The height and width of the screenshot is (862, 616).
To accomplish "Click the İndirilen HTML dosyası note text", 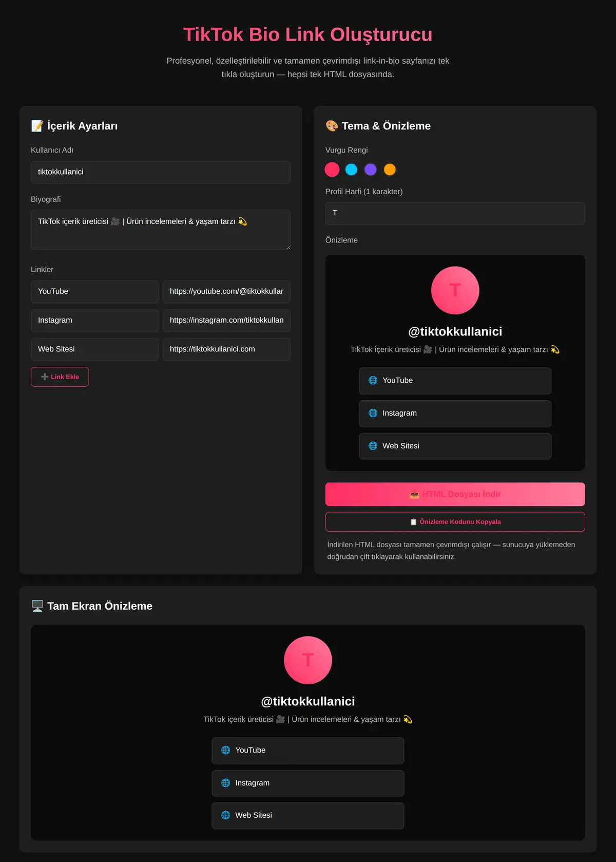I will [x=451, y=551].
